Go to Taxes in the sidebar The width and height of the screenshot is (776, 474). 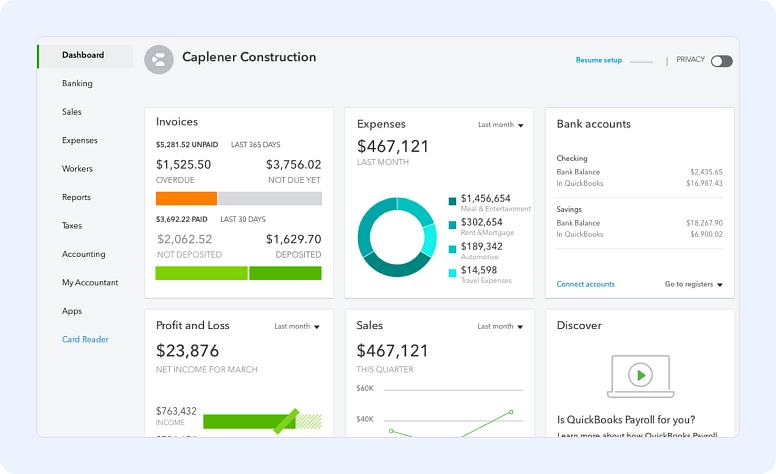pyautogui.click(x=72, y=226)
